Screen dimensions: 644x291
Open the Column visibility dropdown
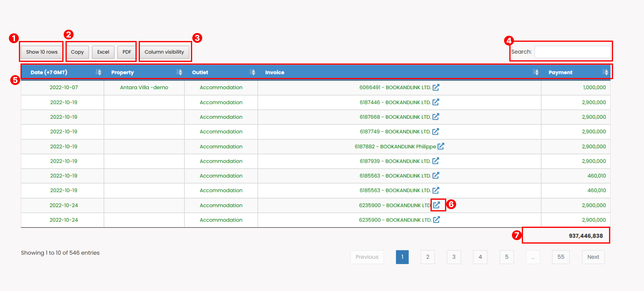[164, 52]
